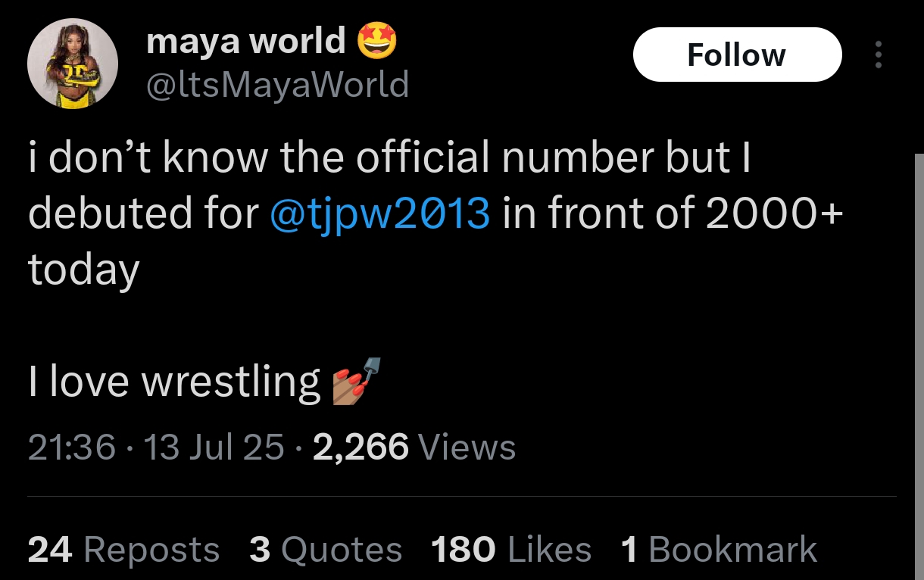
Task: Open the three-dot more options menu
Action: (x=879, y=55)
